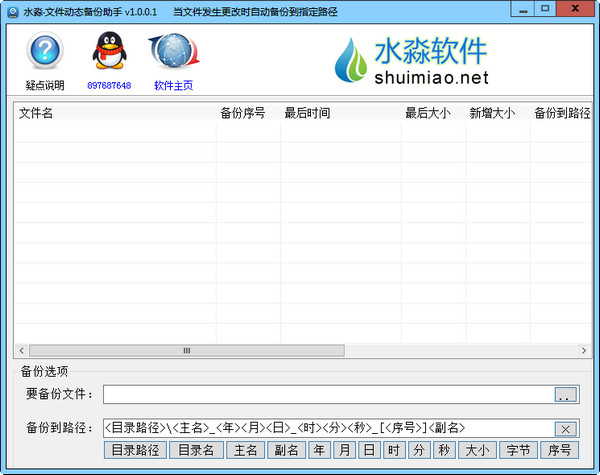Insert the 字节 tag
The height and width of the screenshot is (475, 600).
click(x=518, y=450)
